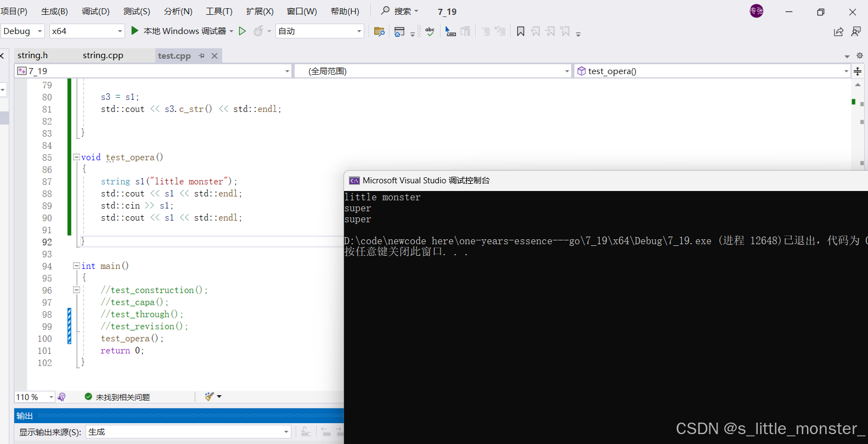
Task: Toggle a bookmark on the current line
Action: tap(521, 31)
